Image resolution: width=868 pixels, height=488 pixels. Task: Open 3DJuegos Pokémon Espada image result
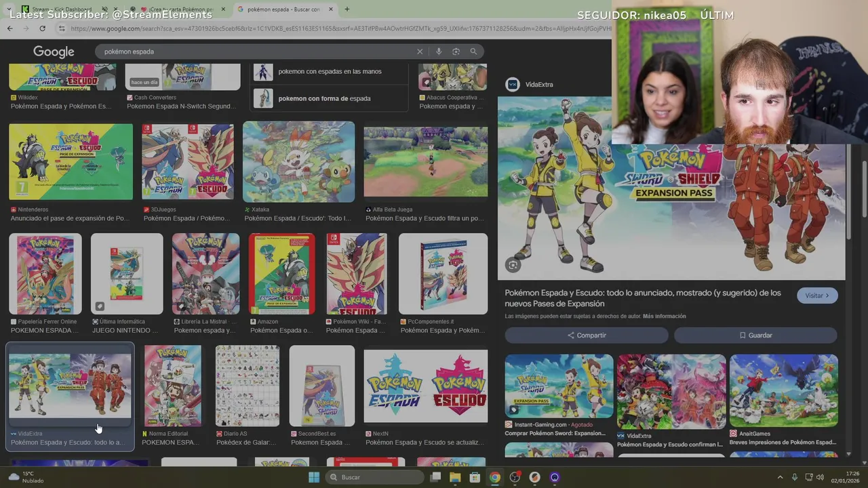pyautogui.click(x=188, y=161)
